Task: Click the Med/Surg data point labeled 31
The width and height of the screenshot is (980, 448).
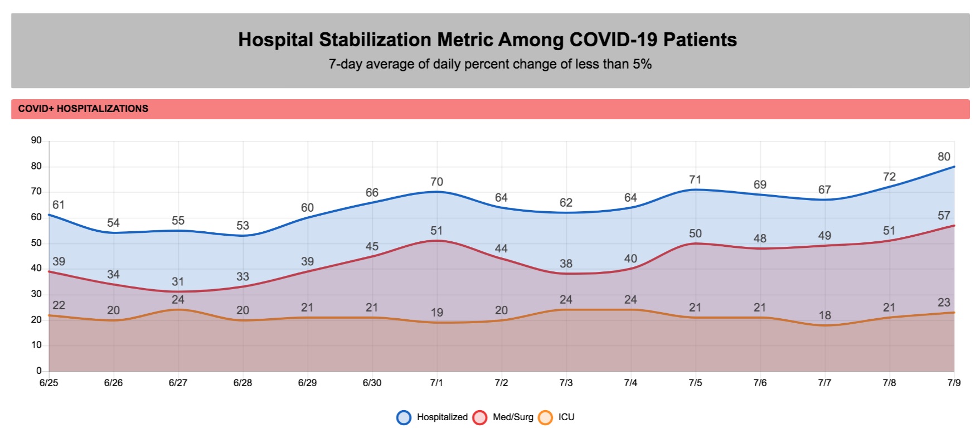Action: point(178,291)
